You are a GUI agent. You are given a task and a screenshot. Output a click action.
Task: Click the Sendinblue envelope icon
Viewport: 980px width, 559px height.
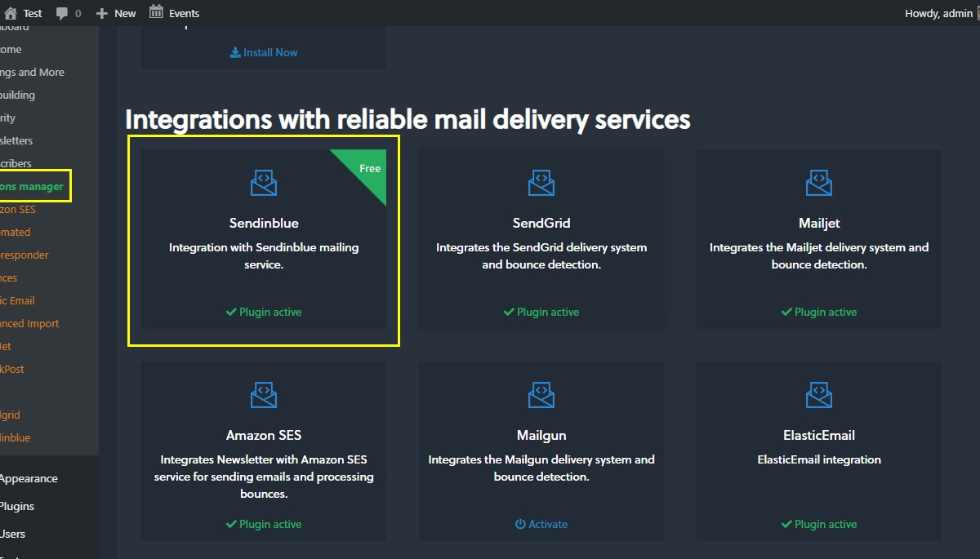click(x=264, y=183)
